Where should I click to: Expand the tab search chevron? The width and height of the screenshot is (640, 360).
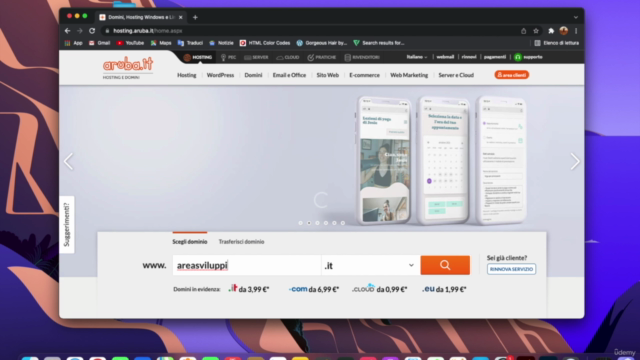[576, 17]
